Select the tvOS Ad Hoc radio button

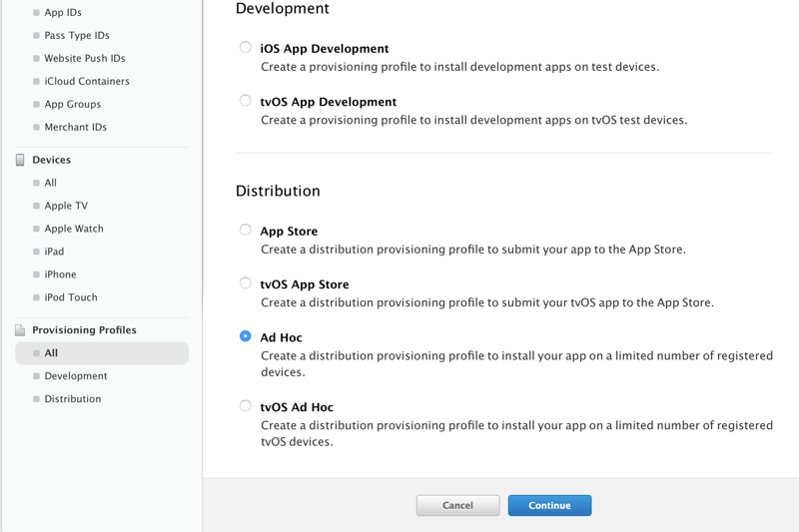246,406
